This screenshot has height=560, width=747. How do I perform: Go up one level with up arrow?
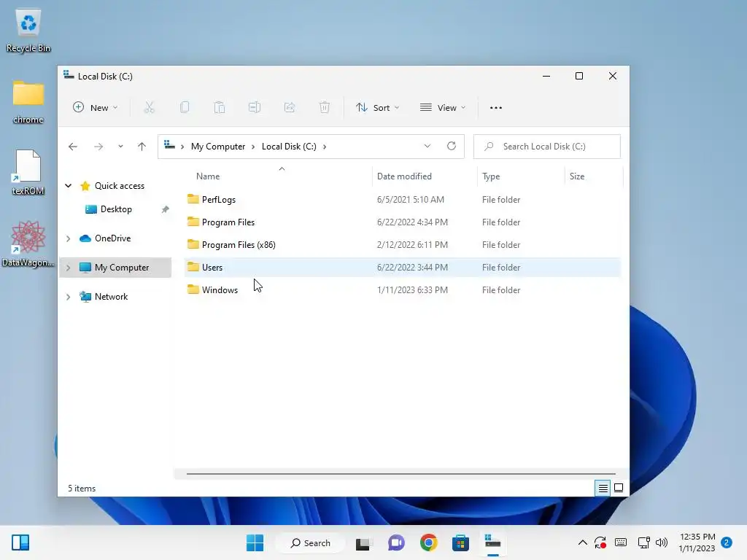click(142, 147)
